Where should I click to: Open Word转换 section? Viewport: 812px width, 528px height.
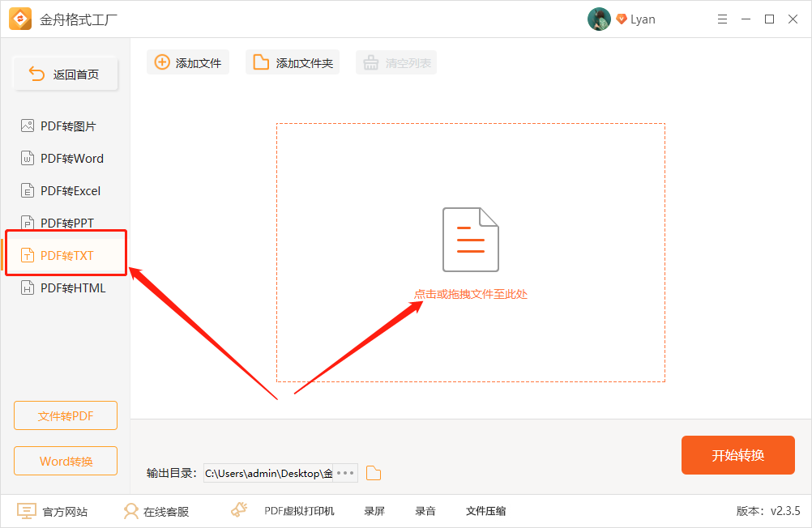[x=66, y=461]
